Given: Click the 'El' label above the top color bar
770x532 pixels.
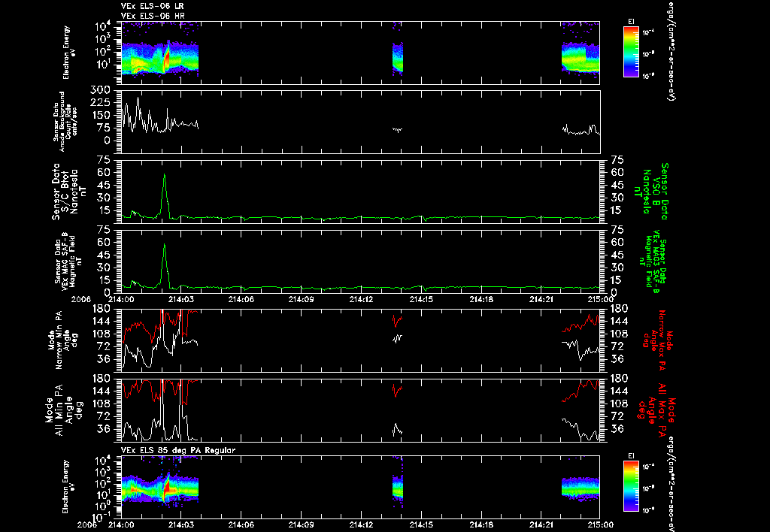Looking at the screenshot, I should (631, 21).
